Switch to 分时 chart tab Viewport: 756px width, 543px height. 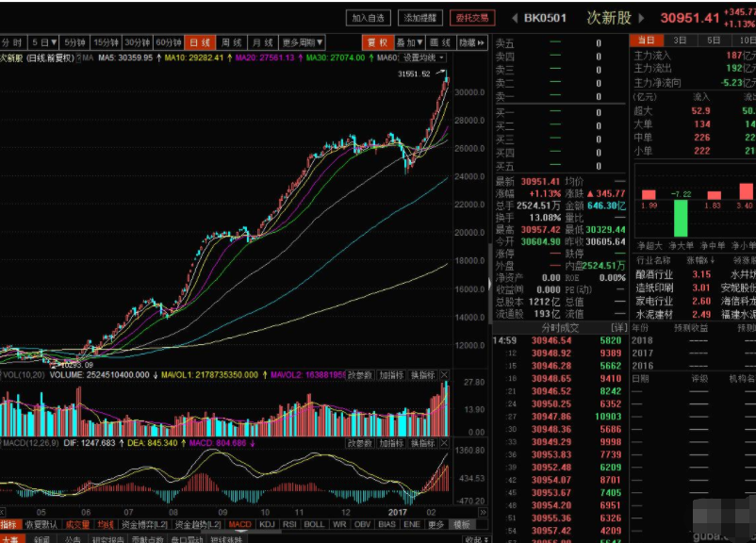coord(12,42)
